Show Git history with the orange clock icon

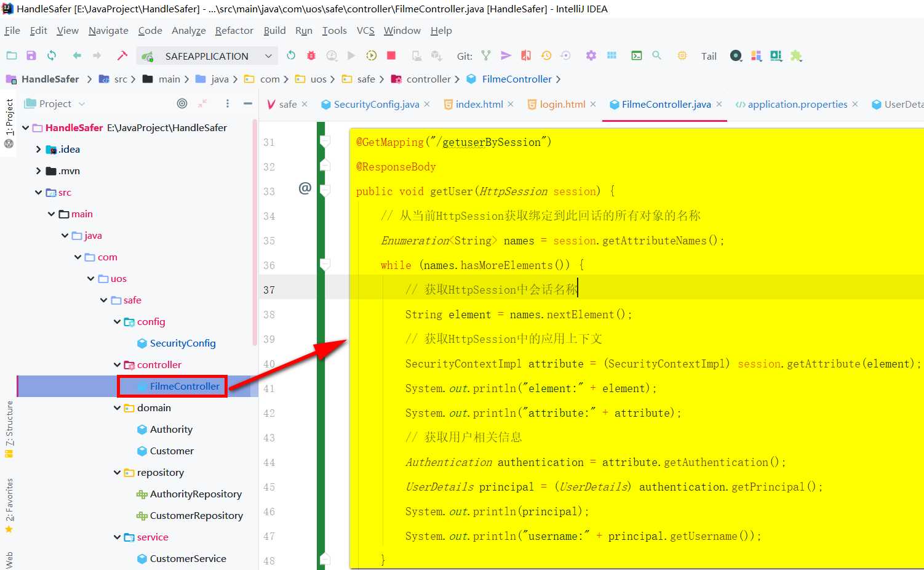(546, 55)
